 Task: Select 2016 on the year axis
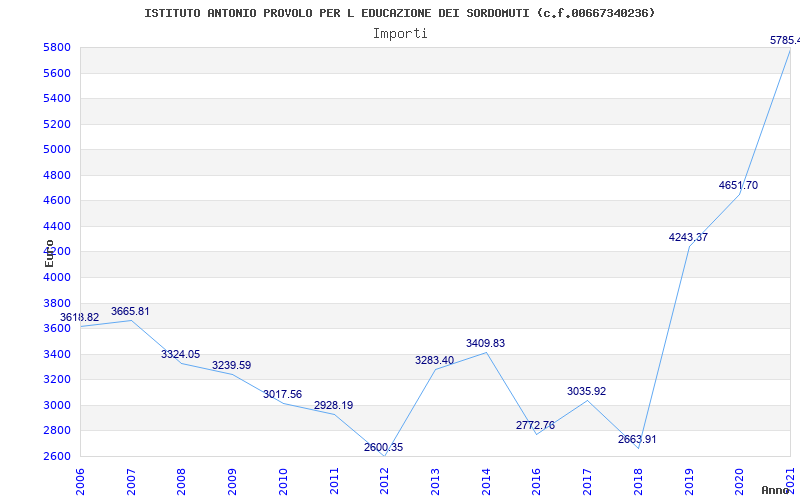pyautogui.click(x=537, y=480)
